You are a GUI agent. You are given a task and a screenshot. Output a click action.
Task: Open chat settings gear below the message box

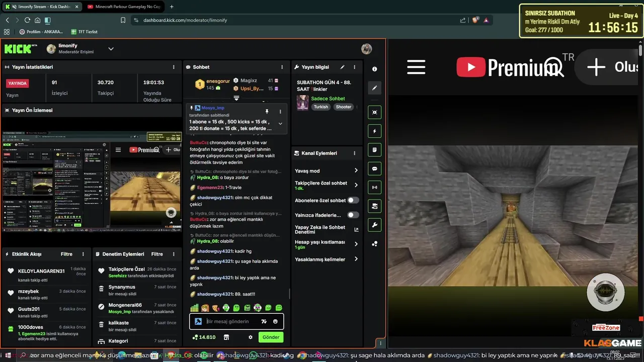point(251,337)
